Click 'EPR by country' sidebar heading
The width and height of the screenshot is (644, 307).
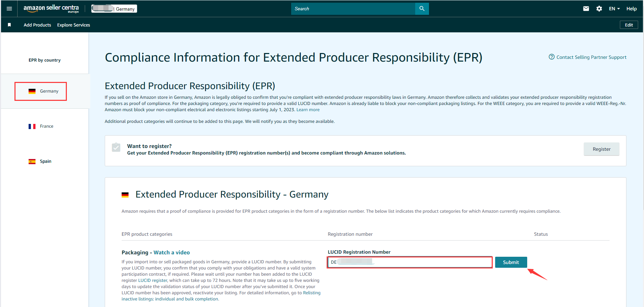coord(44,60)
